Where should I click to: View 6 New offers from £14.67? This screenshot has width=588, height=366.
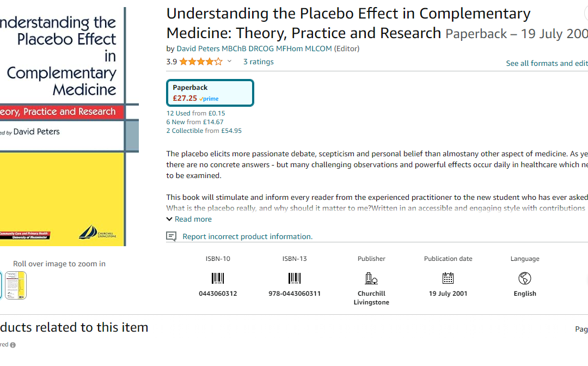coord(195,122)
